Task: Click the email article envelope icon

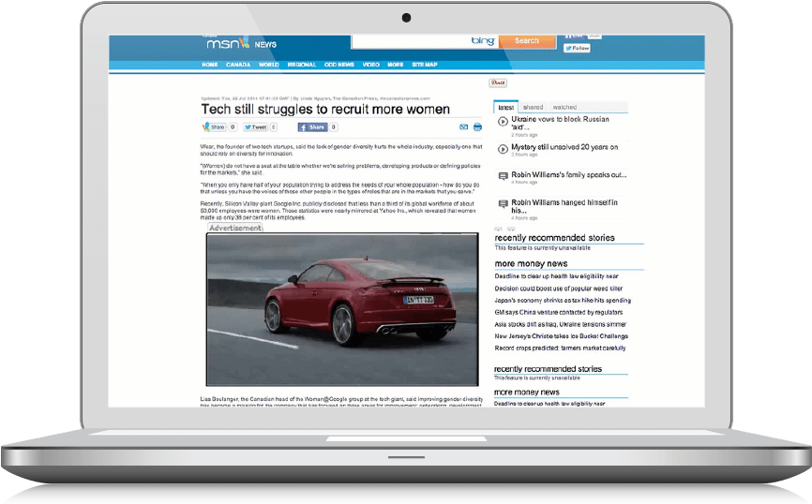Action: pyautogui.click(x=463, y=126)
